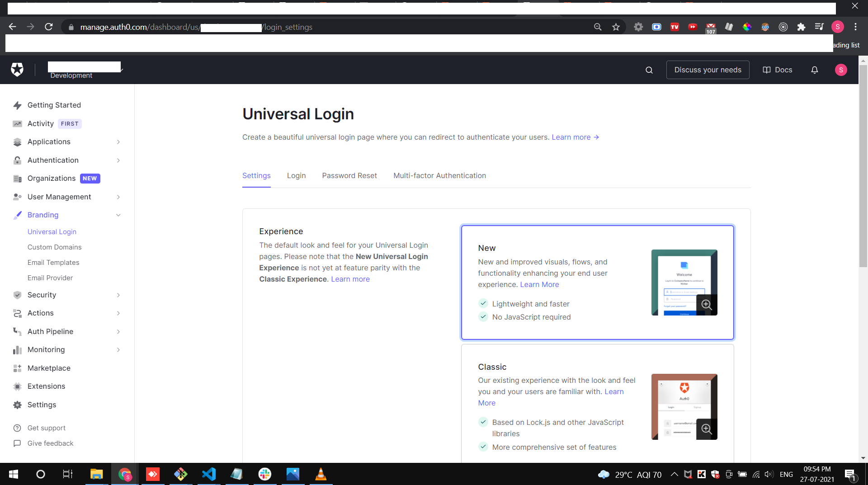Open the dashboard search icon

(x=649, y=70)
